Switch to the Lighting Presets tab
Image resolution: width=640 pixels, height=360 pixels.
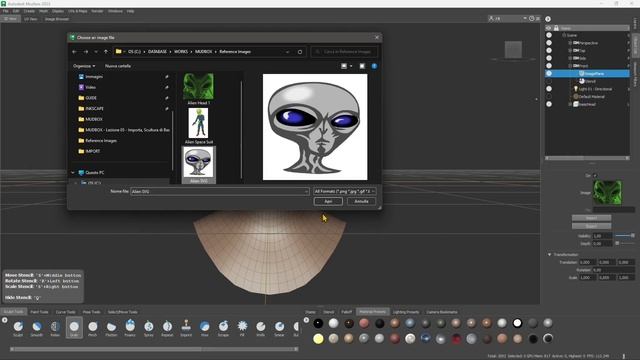406,312
